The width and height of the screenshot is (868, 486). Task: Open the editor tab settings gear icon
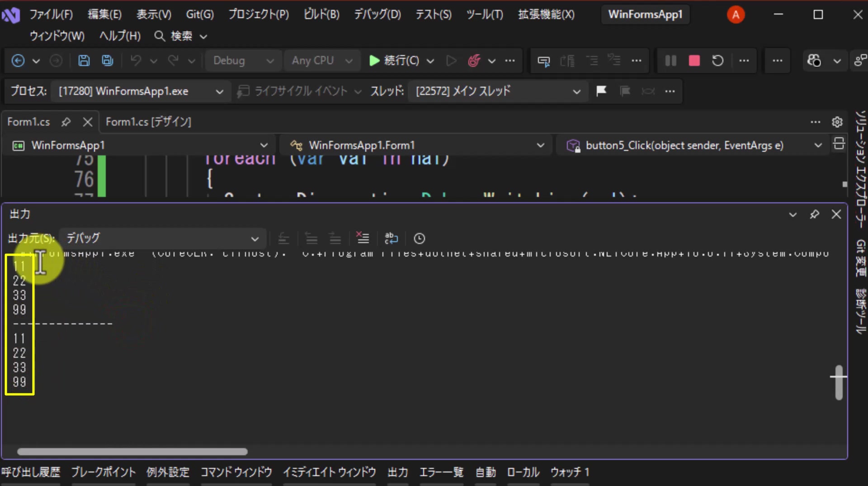(x=837, y=122)
